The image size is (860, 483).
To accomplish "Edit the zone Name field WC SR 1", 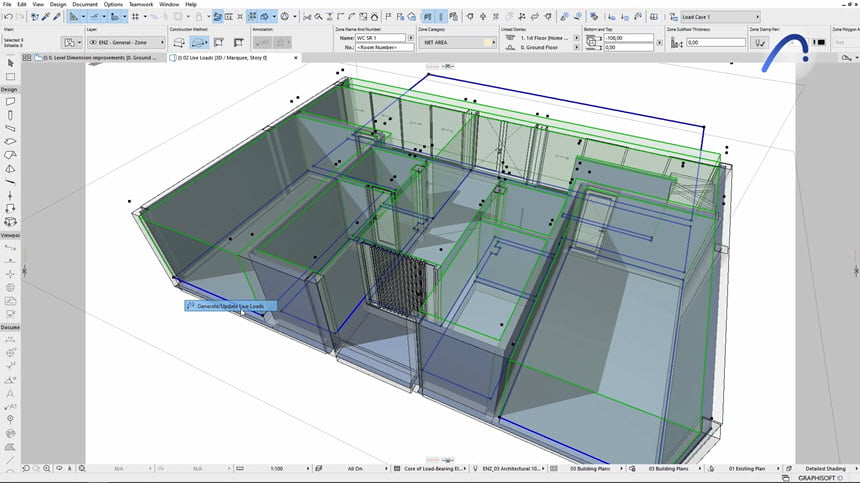I will (x=381, y=38).
